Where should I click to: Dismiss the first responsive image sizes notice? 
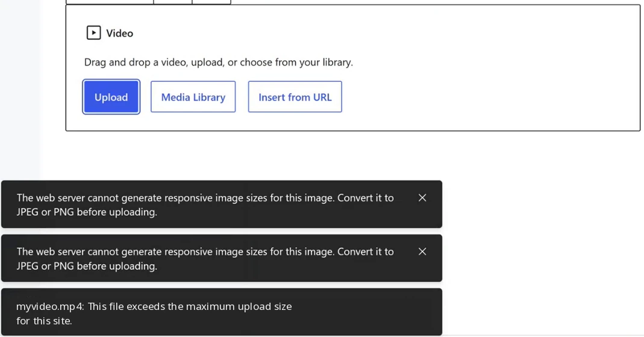coord(422,198)
